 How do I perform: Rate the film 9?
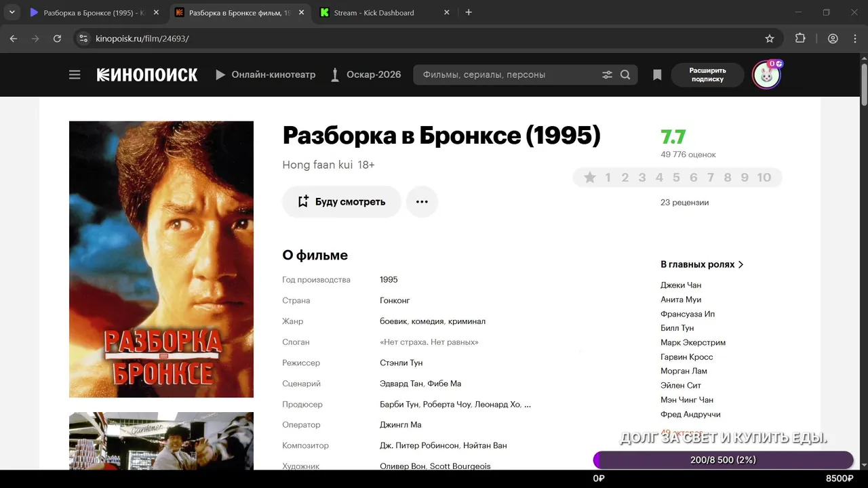(745, 178)
